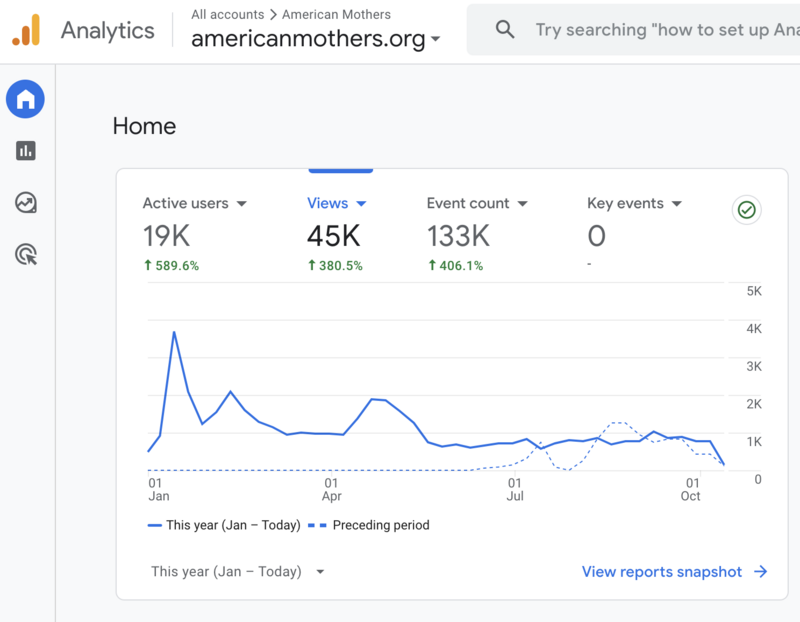This screenshot has width=800, height=622.
Task: Select the Views 45K metric tab
Action: pyautogui.click(x=337, y=233)
